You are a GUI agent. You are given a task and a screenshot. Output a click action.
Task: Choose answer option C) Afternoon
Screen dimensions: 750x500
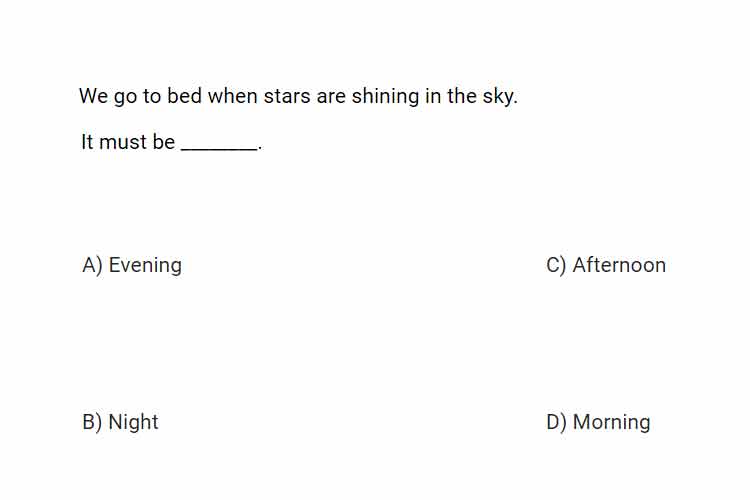click(x=606, y=265)
